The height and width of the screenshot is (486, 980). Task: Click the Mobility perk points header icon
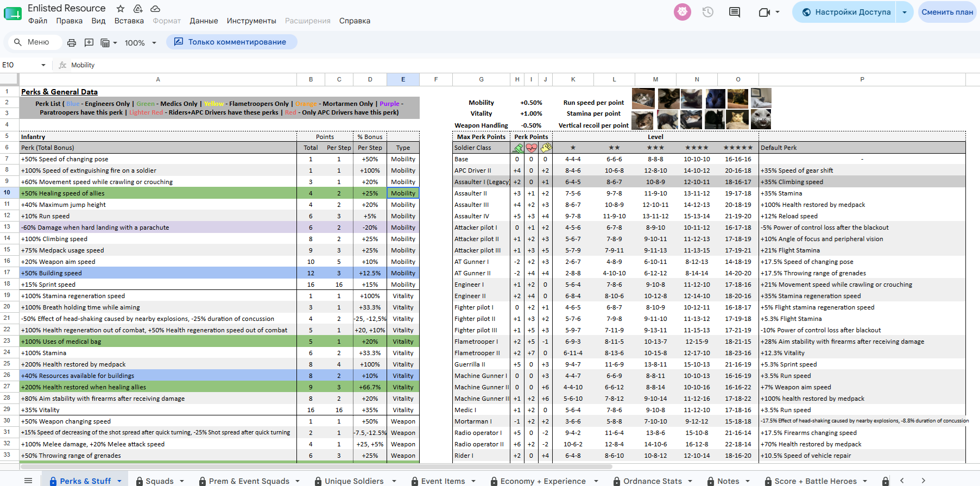coord(517,148)
